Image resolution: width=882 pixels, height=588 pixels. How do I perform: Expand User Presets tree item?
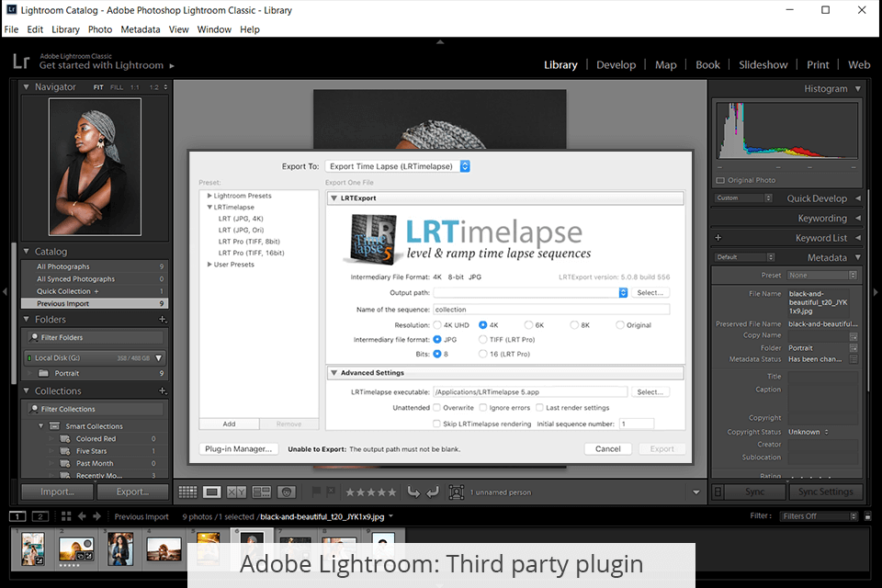coord(209,265)
